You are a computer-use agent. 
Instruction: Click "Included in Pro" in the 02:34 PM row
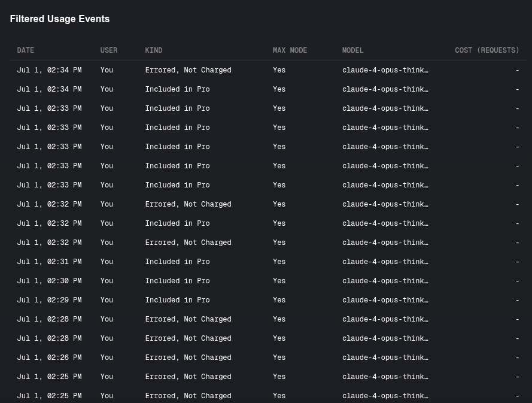(178, 89)
